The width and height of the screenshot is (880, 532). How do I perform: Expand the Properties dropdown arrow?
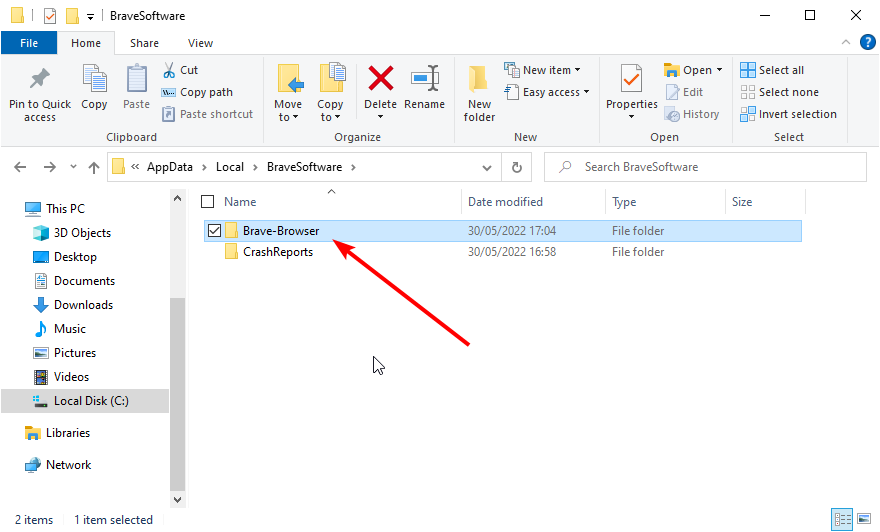click(x=631, y=117)
